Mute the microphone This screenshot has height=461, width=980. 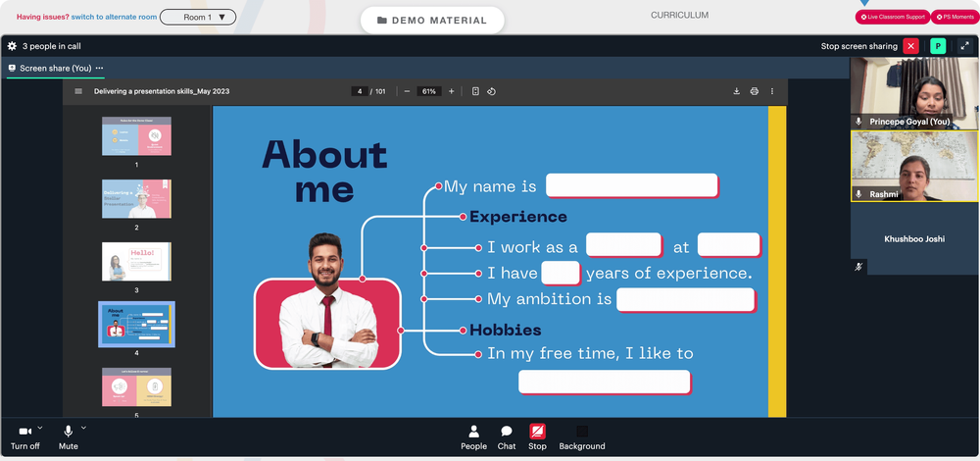pos(69,437)
